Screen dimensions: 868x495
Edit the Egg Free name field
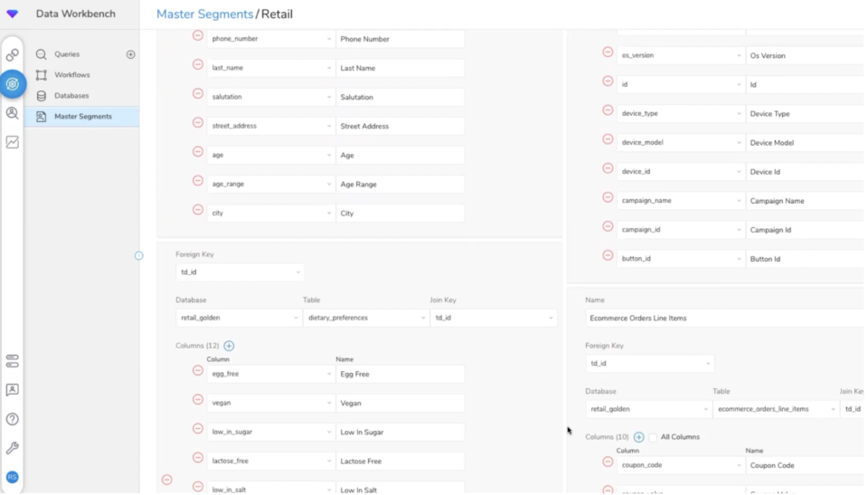tap(401, 374)
